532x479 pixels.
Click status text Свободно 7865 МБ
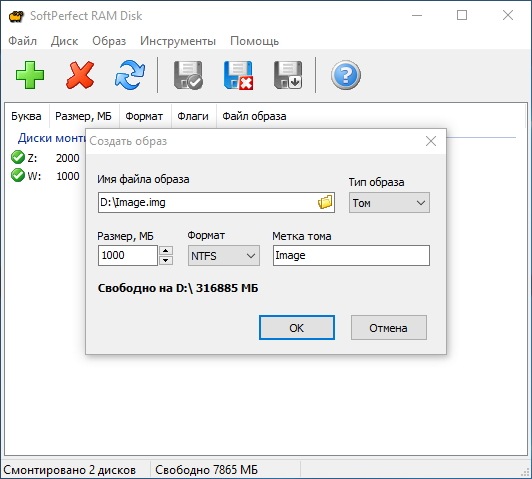pos(206,470)
